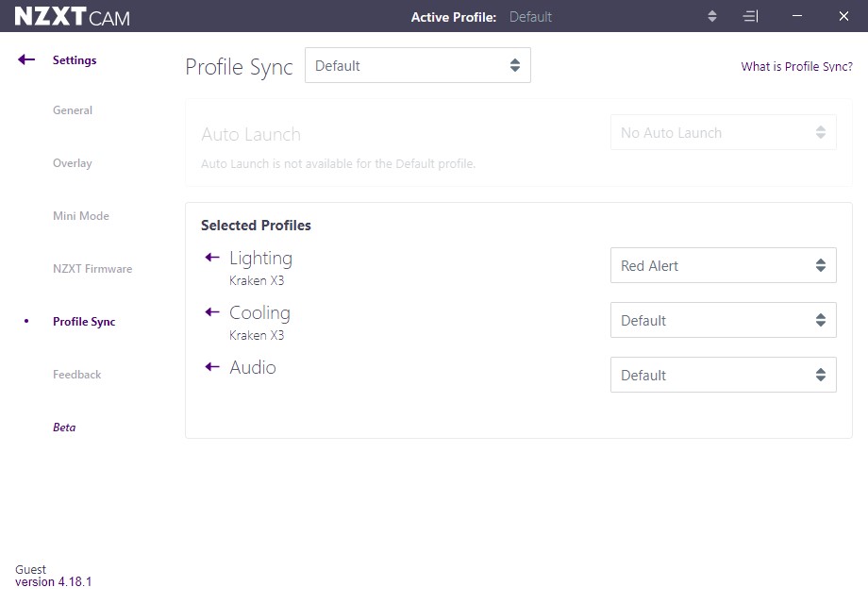Click the Active Profile Default label
Screen dimensions: 868x604
point(530,17)
